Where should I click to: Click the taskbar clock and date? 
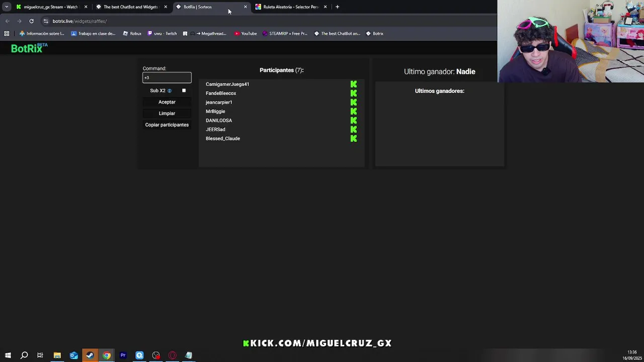tap(632, 355)
